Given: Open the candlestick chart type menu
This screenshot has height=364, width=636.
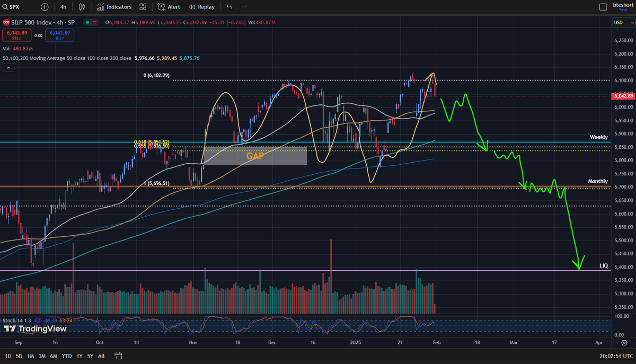Looking at the screenshot, I should pyautogui.click(x=82, y=7).
